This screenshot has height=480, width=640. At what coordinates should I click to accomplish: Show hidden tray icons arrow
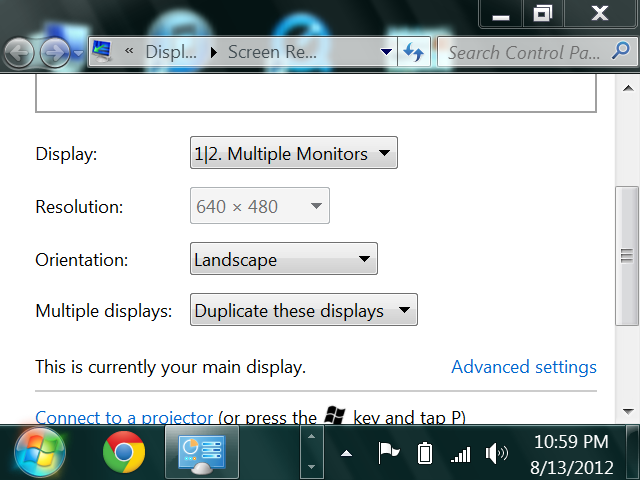pos(347,453)
